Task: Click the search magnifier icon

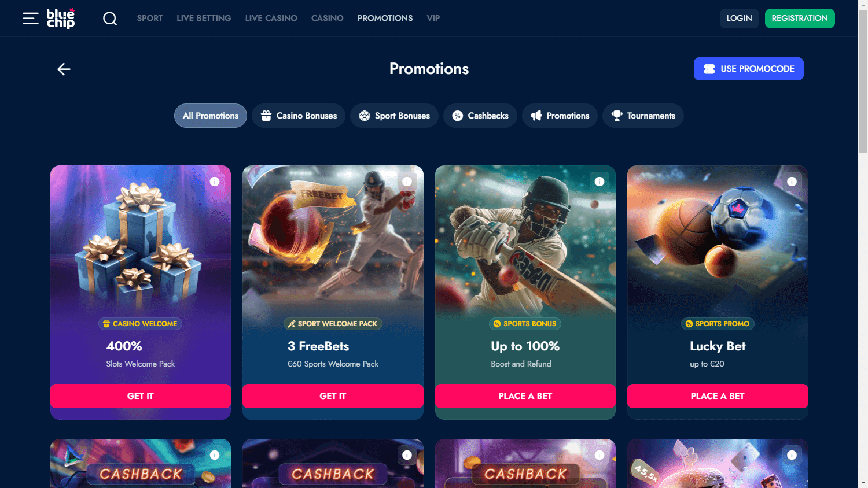Action: click(x=110, y=19)
